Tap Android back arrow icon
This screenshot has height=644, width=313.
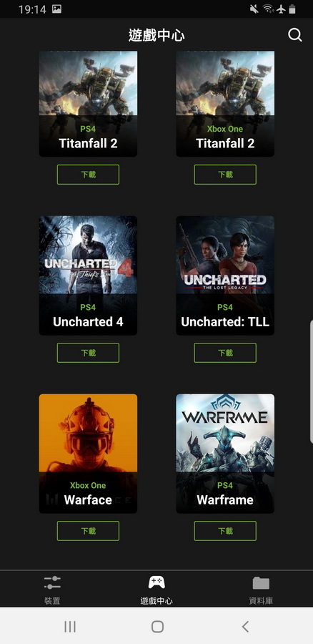click(245, 626)
